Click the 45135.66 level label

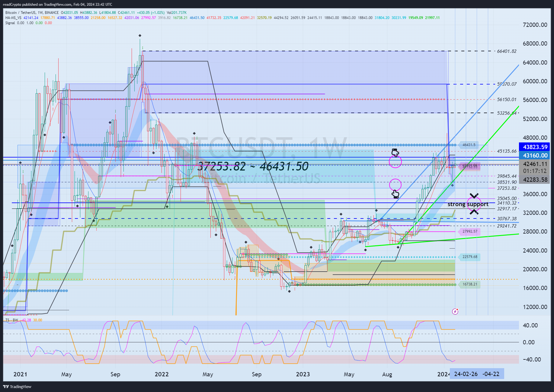tap(507, 151)
